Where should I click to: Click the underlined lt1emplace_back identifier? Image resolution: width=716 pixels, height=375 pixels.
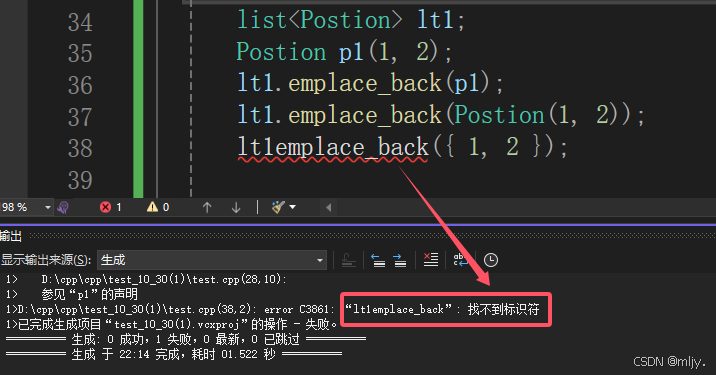(x=332, y=148)
